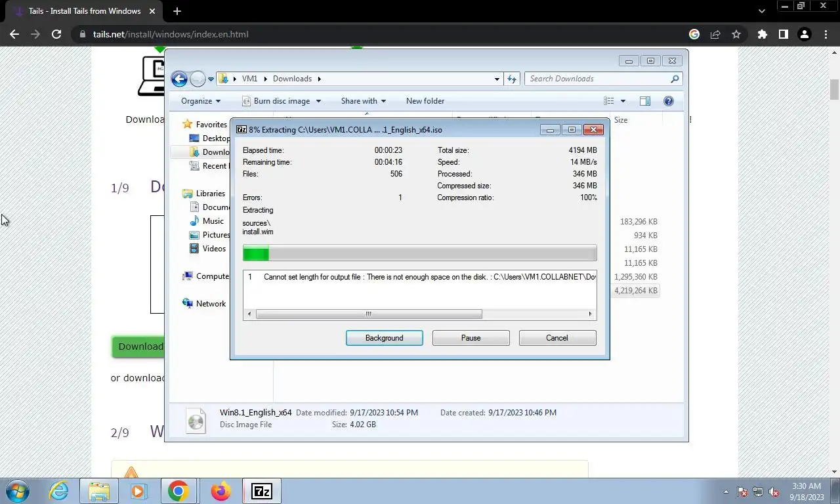This screenshot has width=840, height=504.
Task: Toggle browser side panel icon
Action: pyautogui.click(x=783, y=34)
